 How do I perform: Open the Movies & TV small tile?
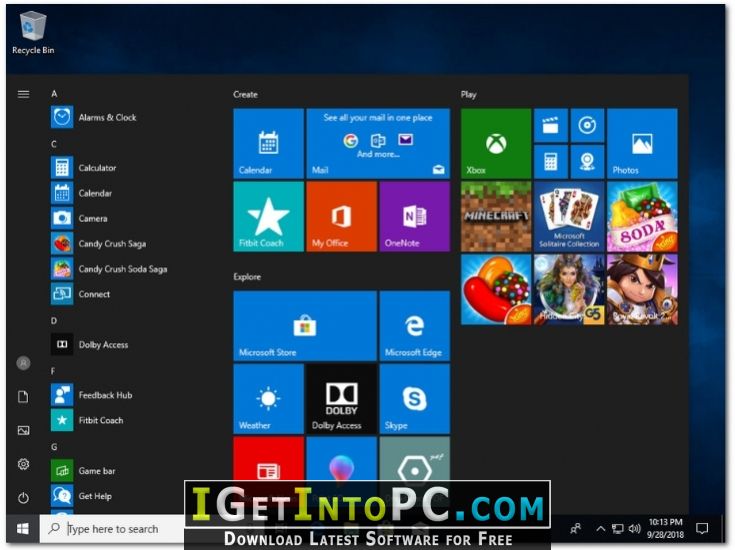click(x=551, y=125)
